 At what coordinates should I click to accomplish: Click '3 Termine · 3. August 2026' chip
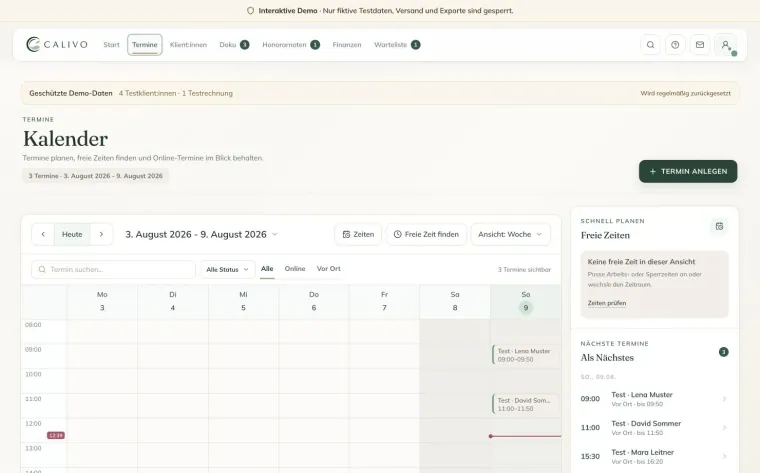(95, 176)
